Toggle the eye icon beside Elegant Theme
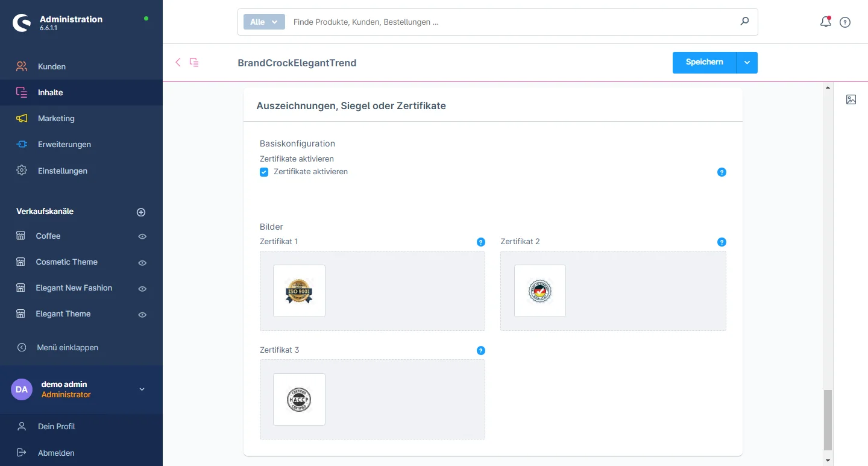This screenshot has width=868, height=466. [142, 314]
